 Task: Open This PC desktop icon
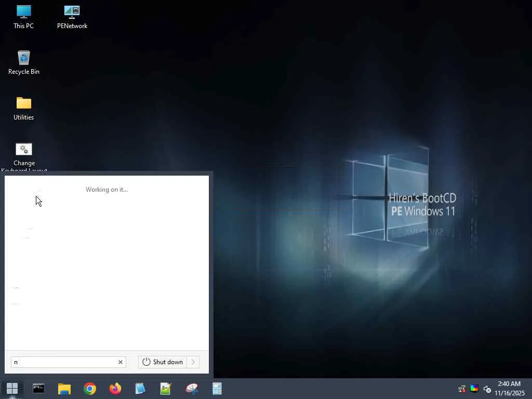[x=23, y=17]
